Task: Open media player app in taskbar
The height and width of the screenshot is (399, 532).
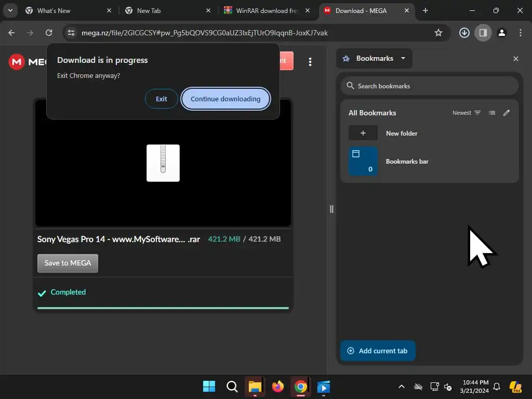Action: coord(324,386)
